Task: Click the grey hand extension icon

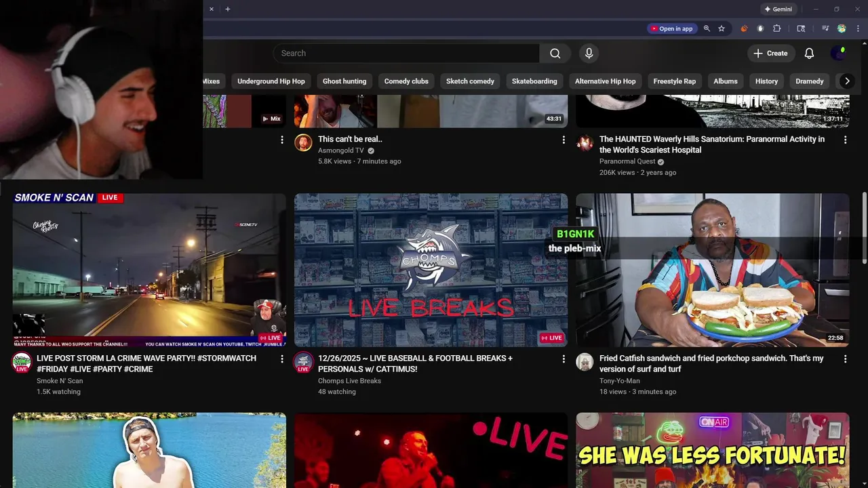Action: 760,28
